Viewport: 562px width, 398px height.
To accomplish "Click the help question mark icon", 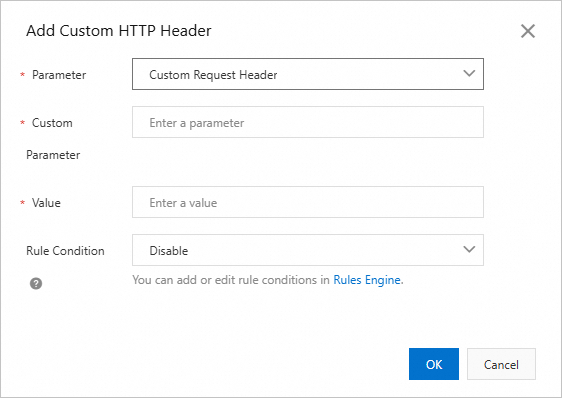I will [36, 283].
